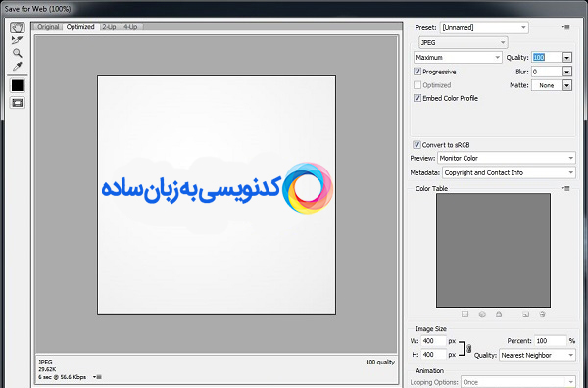Open the Preview Monitor Color dropdown

pos(507,158)
